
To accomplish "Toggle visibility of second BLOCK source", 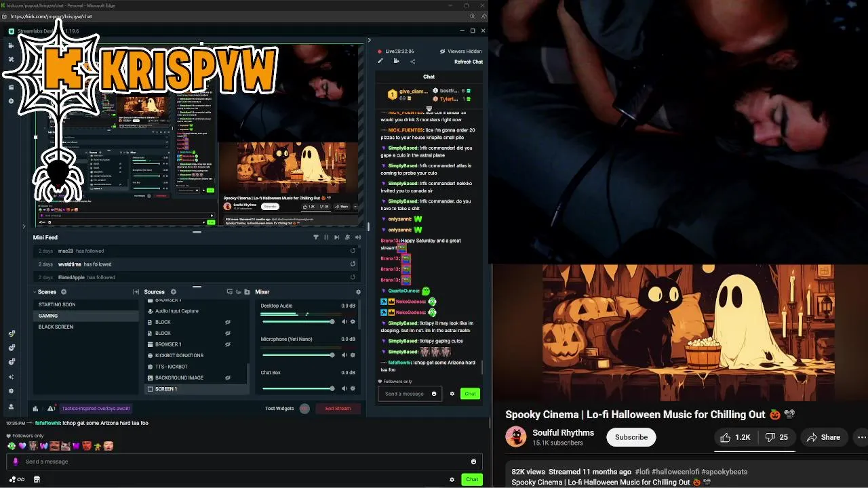I will 228,333.
